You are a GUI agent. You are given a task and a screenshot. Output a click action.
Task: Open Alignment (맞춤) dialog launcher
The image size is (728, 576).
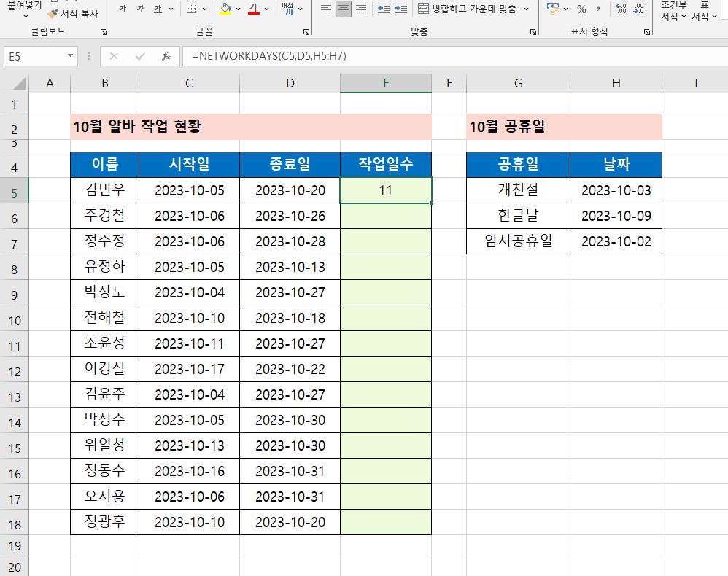(x=533, y=32)
